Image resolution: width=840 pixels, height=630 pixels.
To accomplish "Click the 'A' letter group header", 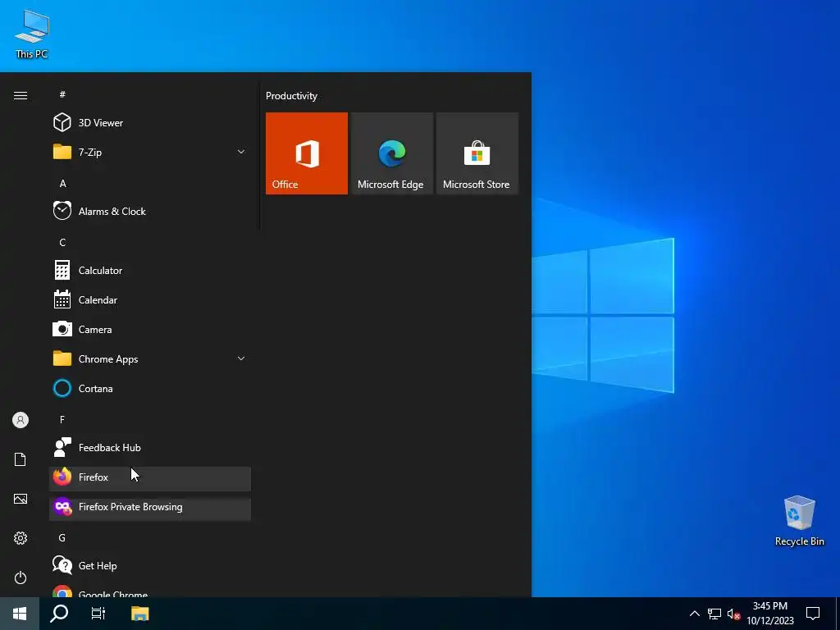I will pyautogui.click(x=62, y=183).
